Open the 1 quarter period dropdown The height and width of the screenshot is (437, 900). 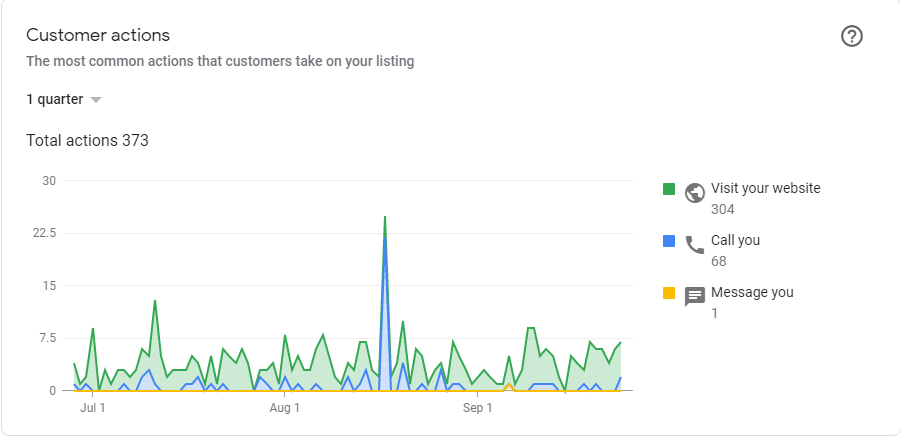tap(64, 99)
